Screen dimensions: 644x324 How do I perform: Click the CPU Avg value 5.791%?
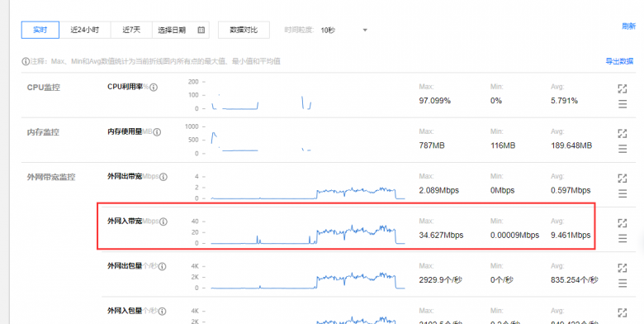point(564,101)
